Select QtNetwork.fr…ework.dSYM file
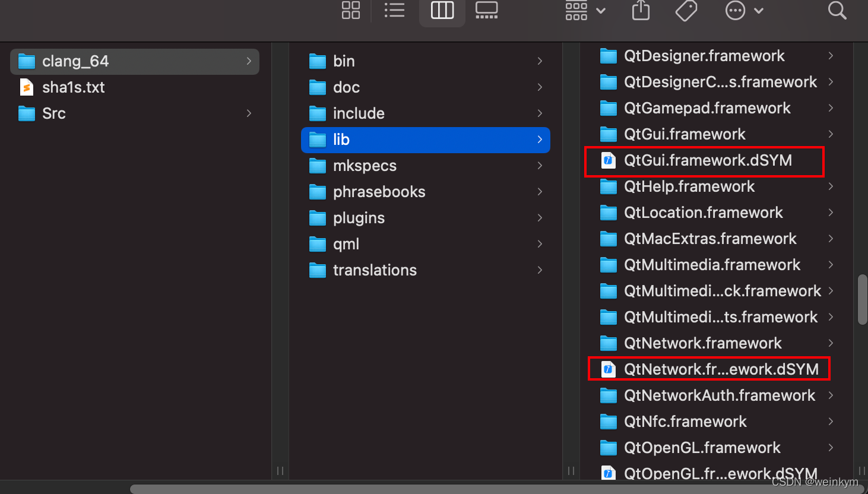 [x=717, y=369]
